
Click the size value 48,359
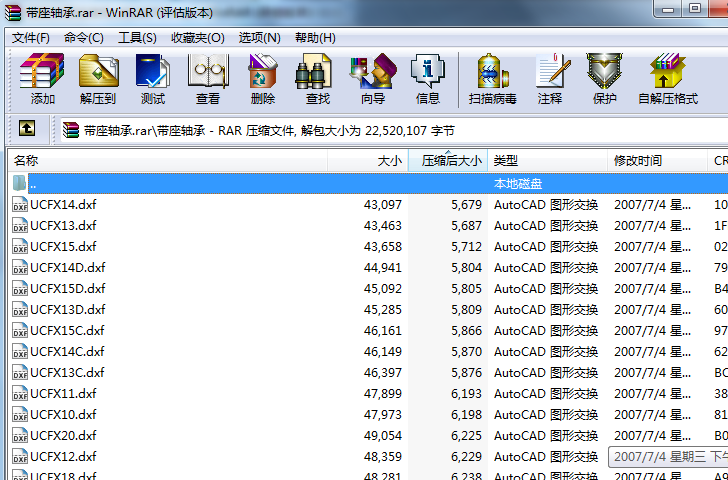[x=383, y=456]
